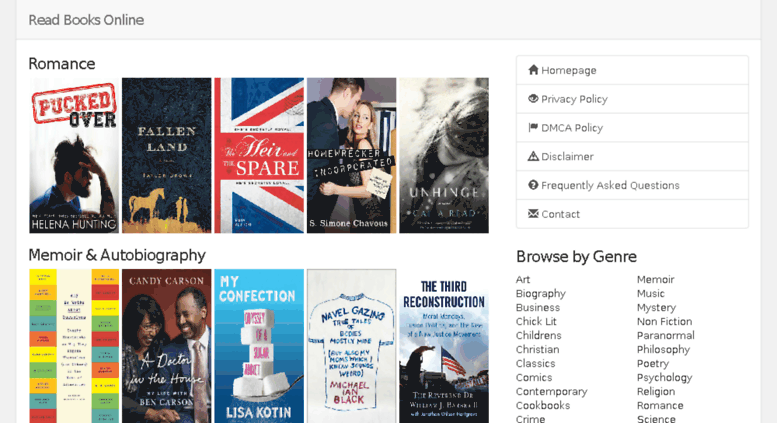
Task: Browse the Biography genre
Action: [541, 293]
